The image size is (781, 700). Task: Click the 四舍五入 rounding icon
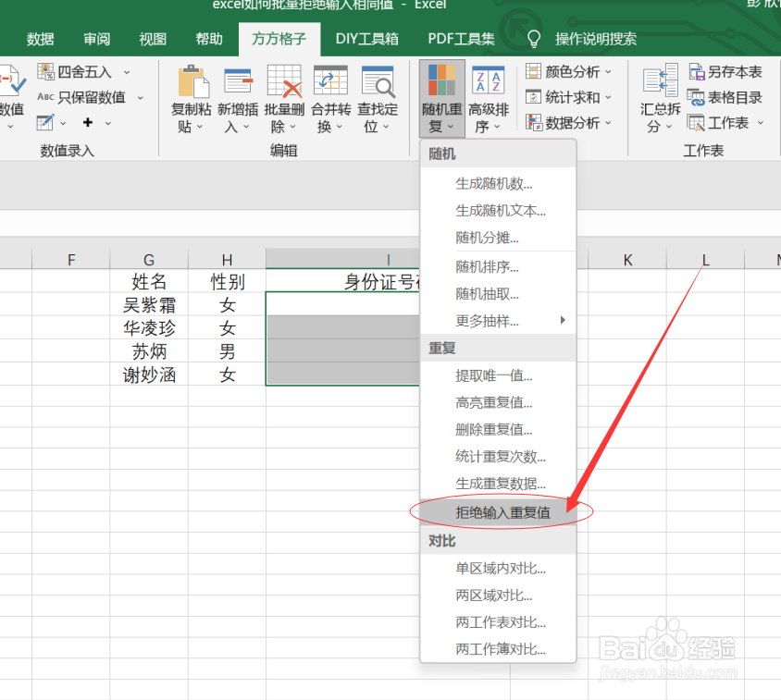(x=46, y=72)
